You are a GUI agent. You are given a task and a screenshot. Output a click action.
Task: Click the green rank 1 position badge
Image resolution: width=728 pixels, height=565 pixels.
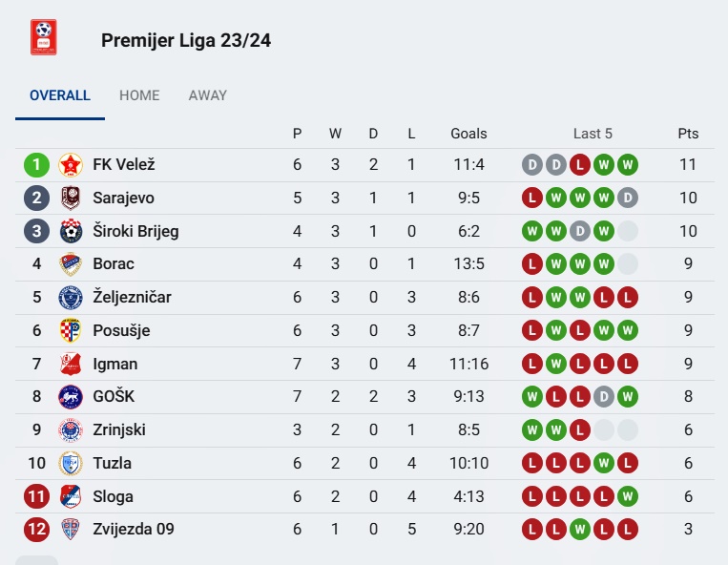(x=36, y=165)
